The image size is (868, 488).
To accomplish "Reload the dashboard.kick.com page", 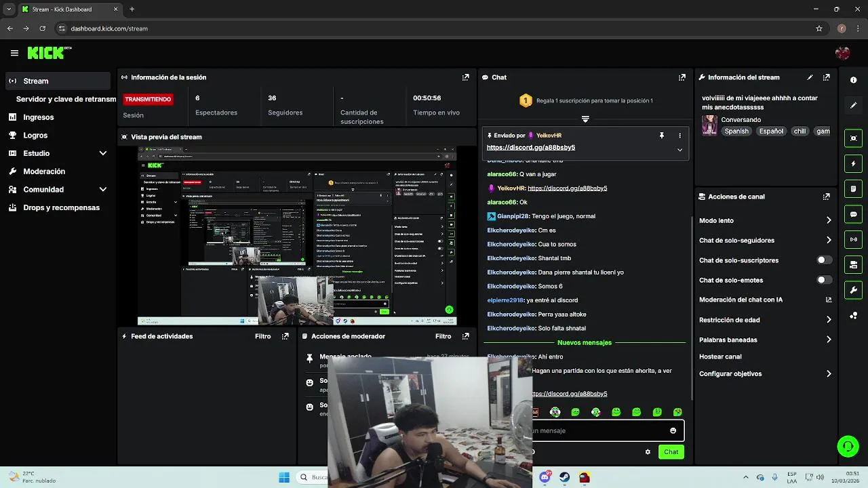I will click(42, 28).
